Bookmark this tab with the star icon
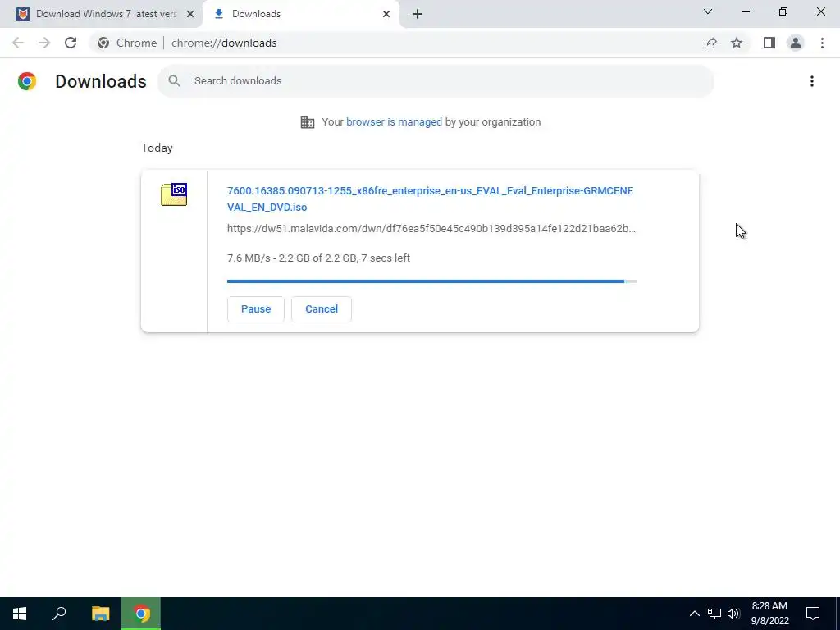840x630 pixels. click(737, 43)
